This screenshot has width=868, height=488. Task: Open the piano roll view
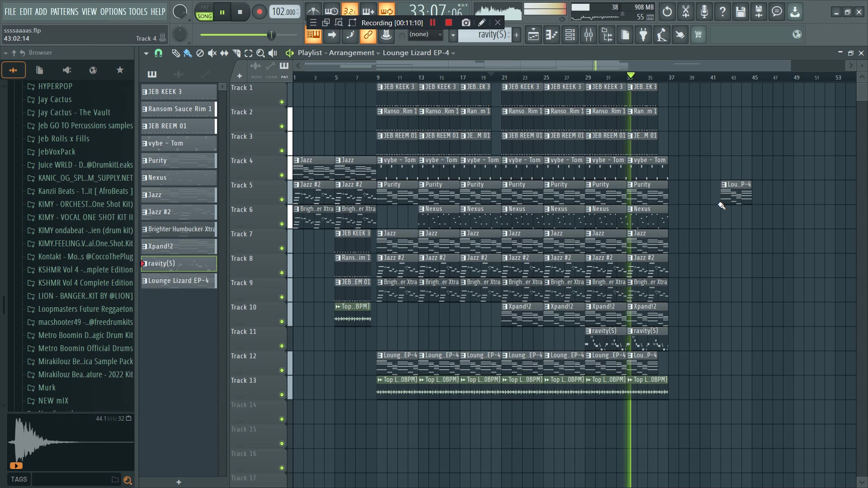(x=552, y=35)
